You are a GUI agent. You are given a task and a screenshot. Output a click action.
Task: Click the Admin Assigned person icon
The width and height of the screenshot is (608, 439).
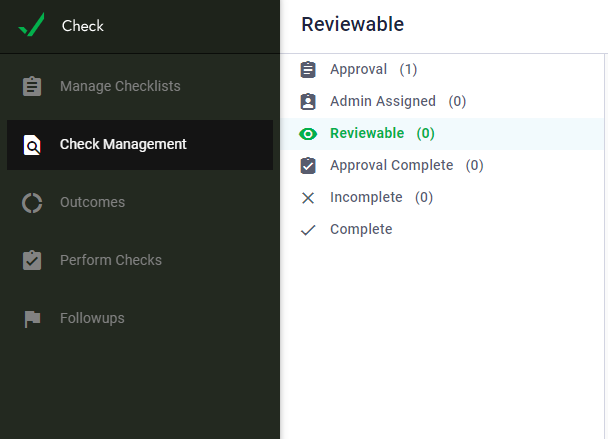click(308, 101)
